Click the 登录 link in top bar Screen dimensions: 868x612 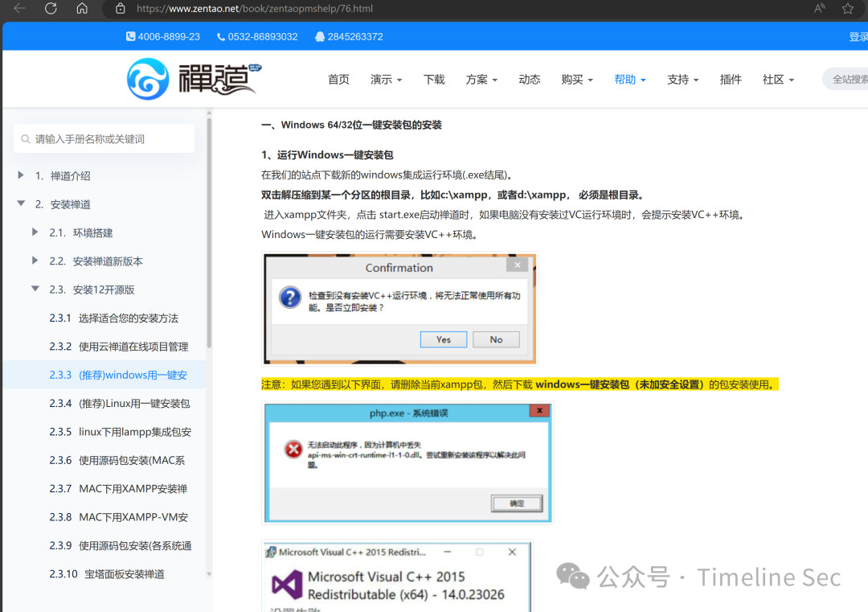tap(858, 37)
